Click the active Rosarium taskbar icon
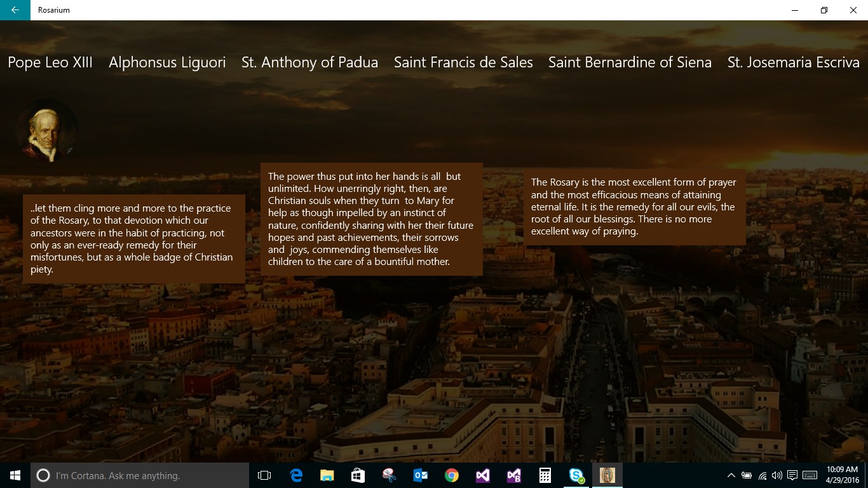This screenshot has height=488, width=868. 607,475
